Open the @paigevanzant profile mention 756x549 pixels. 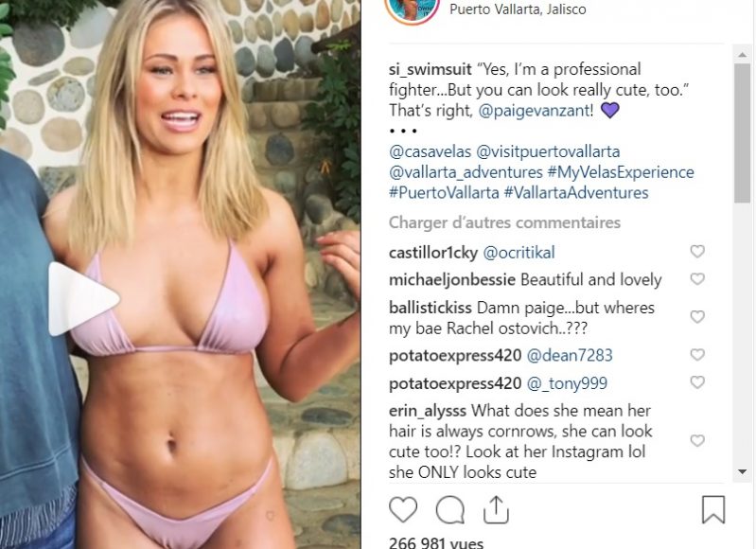(534, 111)
